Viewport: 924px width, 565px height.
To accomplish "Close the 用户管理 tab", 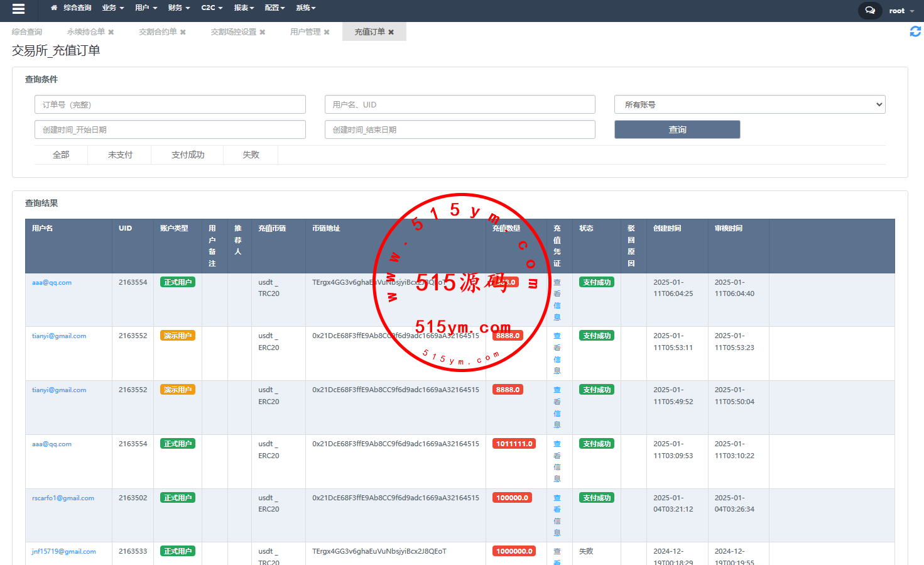I will click(x=327, y=32).
